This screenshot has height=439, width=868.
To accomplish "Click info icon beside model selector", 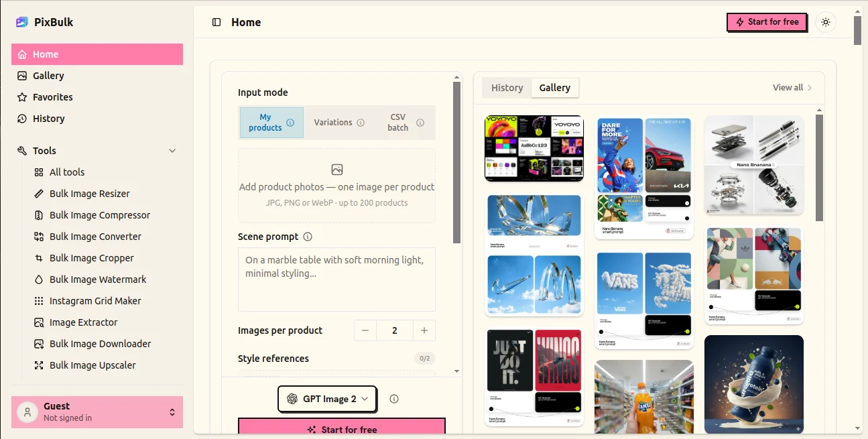I will [x=394, y=399].
